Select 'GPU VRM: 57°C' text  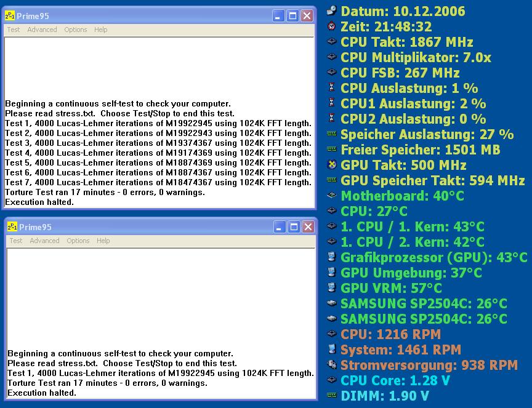point(391,288)
